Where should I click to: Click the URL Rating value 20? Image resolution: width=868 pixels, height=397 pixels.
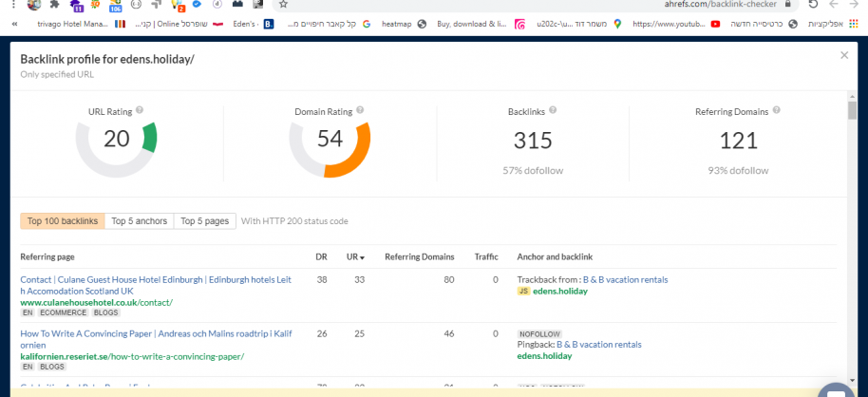[x=116, y=139]
